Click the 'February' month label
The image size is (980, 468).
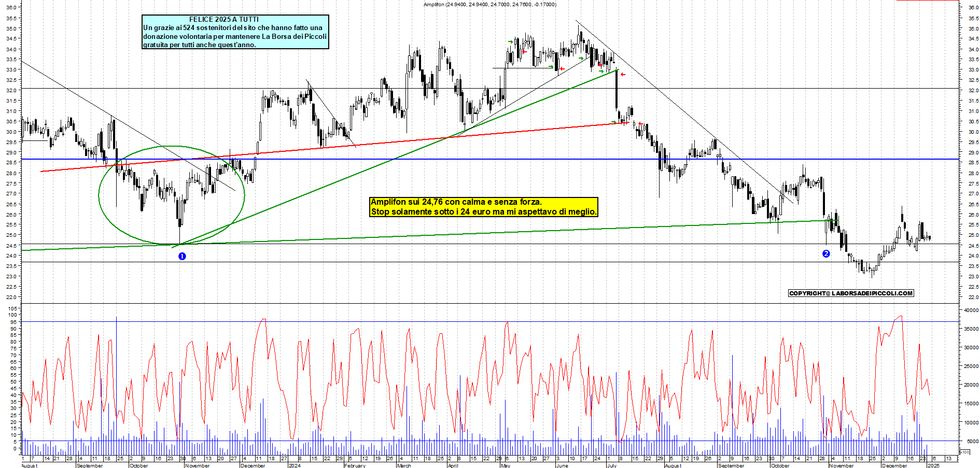click(x=355, y=465)
